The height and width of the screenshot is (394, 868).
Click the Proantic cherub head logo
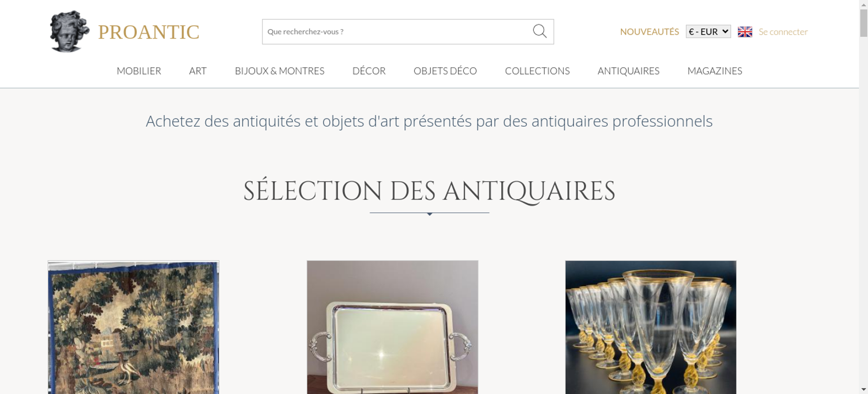coord(69,31)
